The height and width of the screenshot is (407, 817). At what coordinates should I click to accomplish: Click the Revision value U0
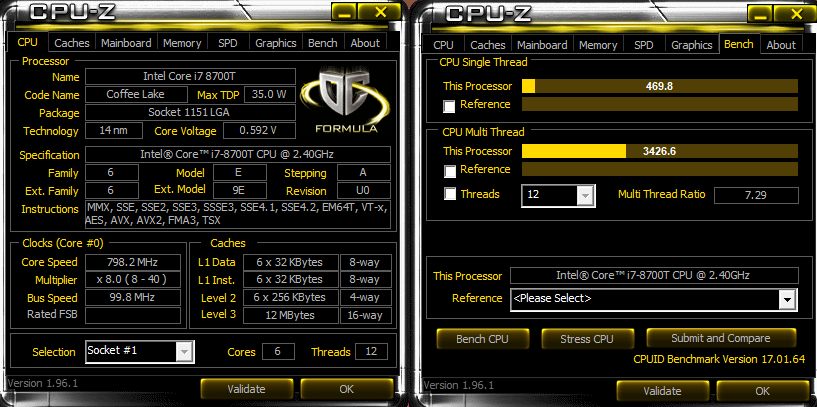pyautogui.click(x=364, y=190)
